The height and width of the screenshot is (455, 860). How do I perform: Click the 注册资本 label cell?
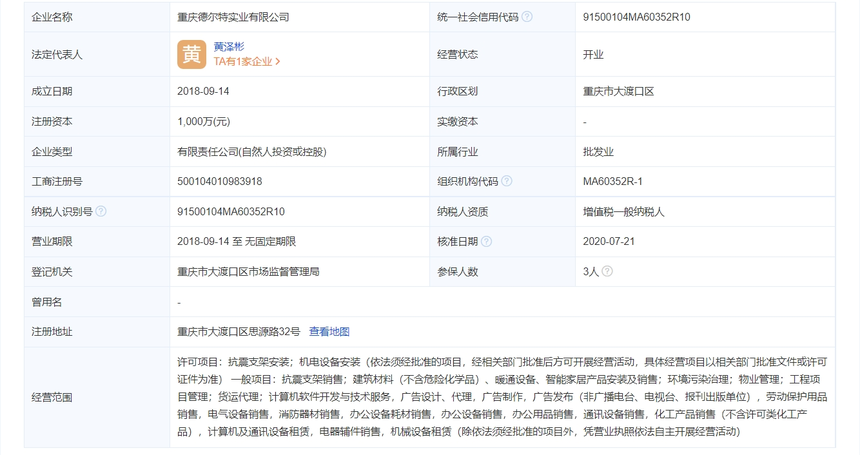pyautogui.click(x=97, y=122)
